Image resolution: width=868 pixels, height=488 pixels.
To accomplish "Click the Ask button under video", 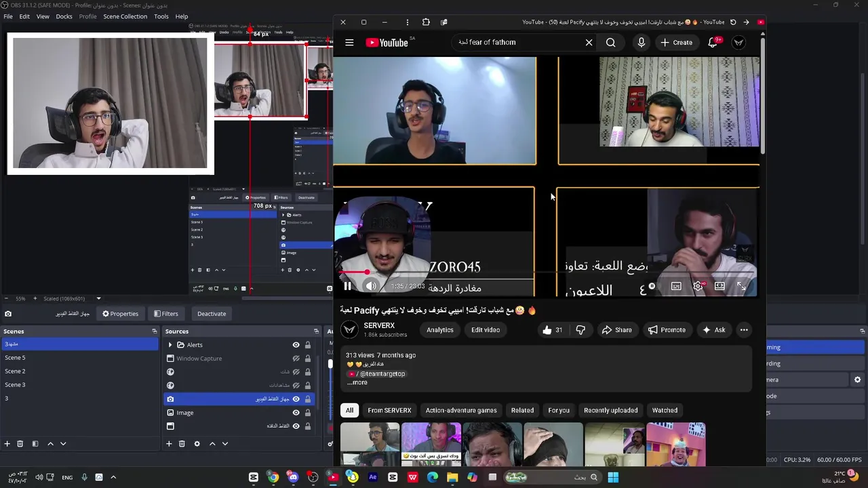I will pos(713,330).
